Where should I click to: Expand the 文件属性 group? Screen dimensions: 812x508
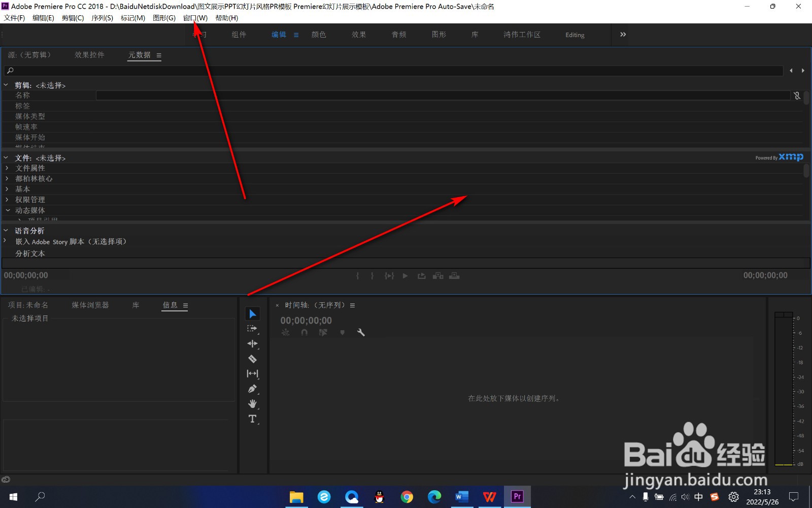click(x=7, y=168)
